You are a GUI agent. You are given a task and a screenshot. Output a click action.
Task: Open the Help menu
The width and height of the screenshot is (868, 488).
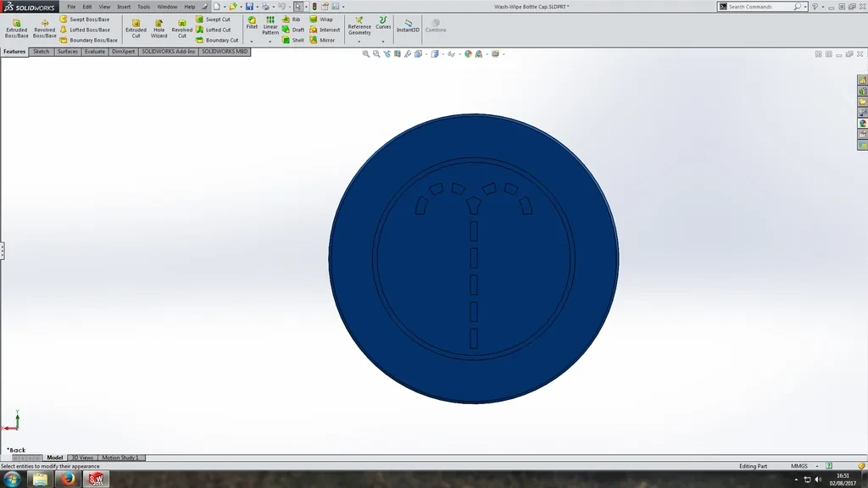[x=189, y=7]
